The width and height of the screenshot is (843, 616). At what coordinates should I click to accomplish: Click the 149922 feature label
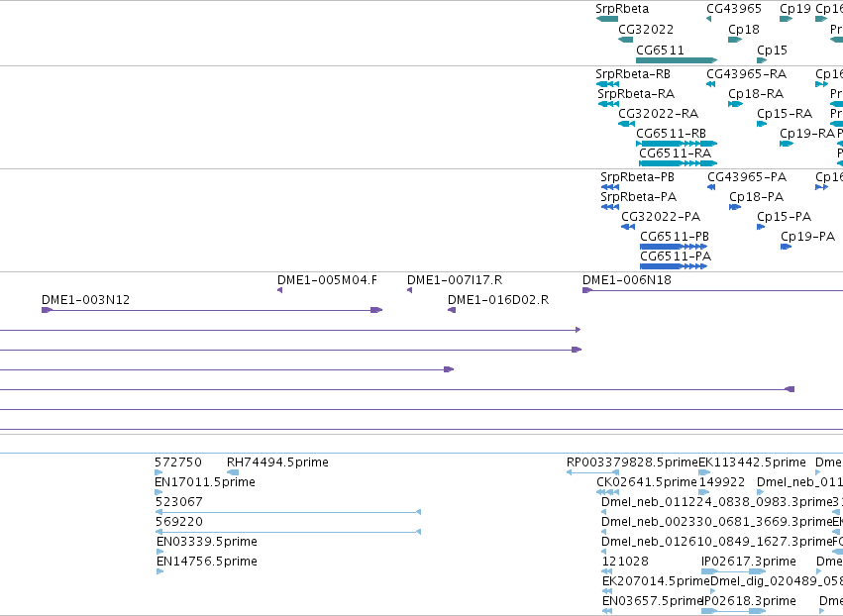[722, 482]
